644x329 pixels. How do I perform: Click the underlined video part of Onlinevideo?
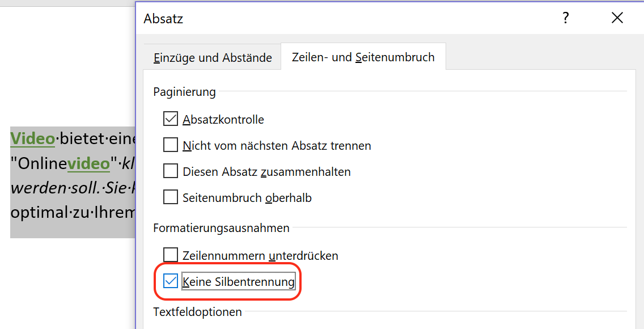[88, 163]
